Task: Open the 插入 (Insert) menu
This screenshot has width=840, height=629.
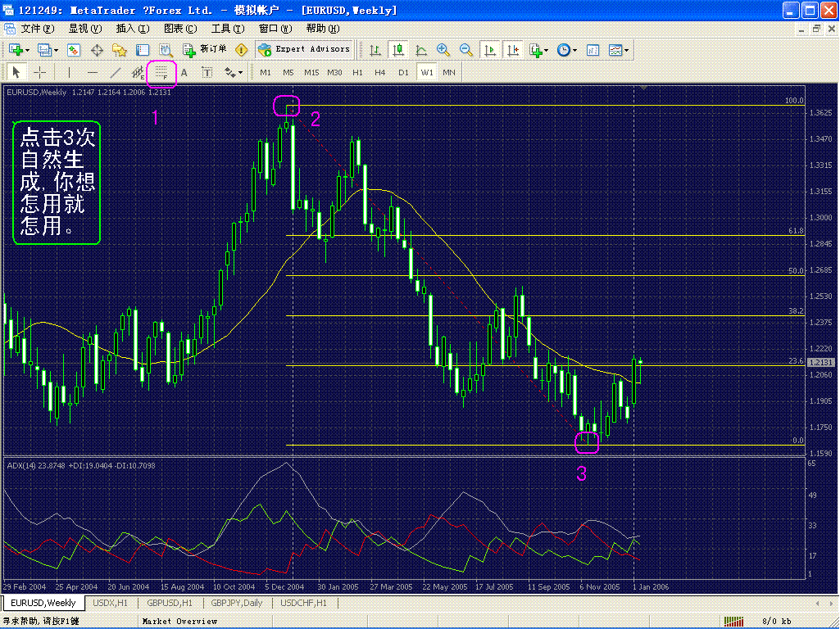Action: point(131,28)
